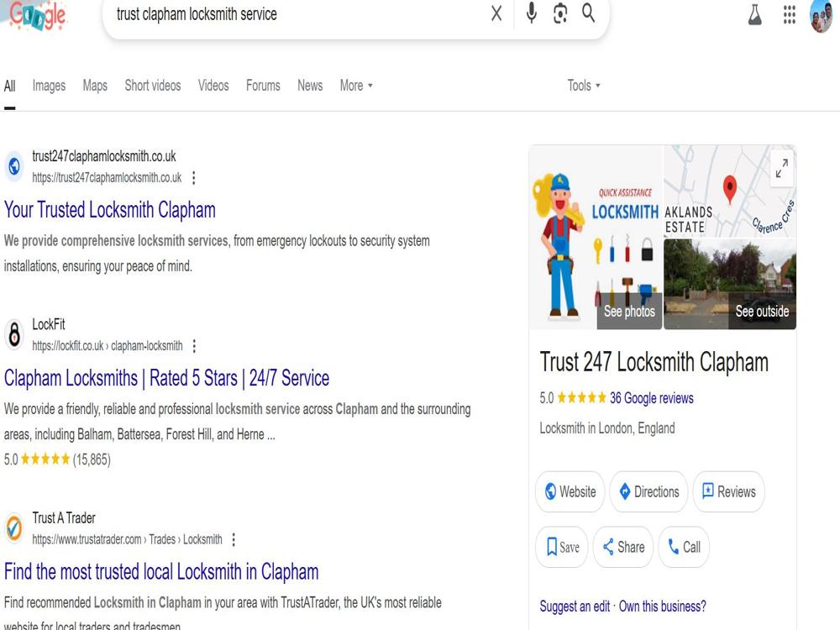This screenshot has width=840, height=630.
Task: Click the Trust A Trader site name
Action: (64, 518)
